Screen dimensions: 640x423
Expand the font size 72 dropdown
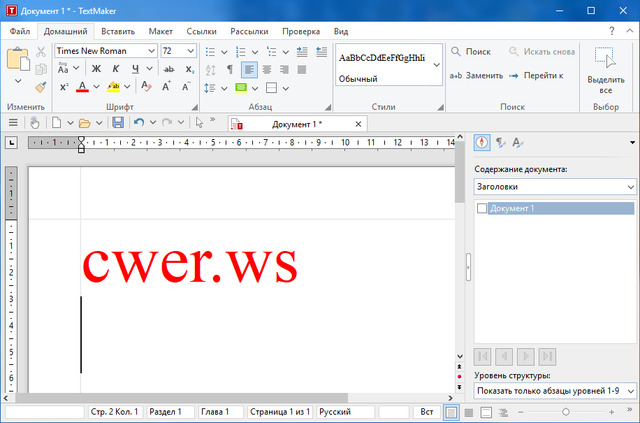pos(193,51)
